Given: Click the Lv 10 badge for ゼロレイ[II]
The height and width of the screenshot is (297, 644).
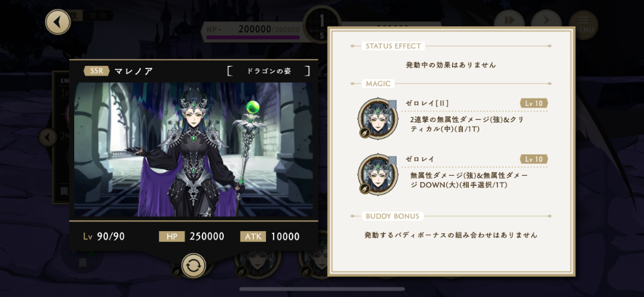Looking at the screenshot, I should 534,104.
